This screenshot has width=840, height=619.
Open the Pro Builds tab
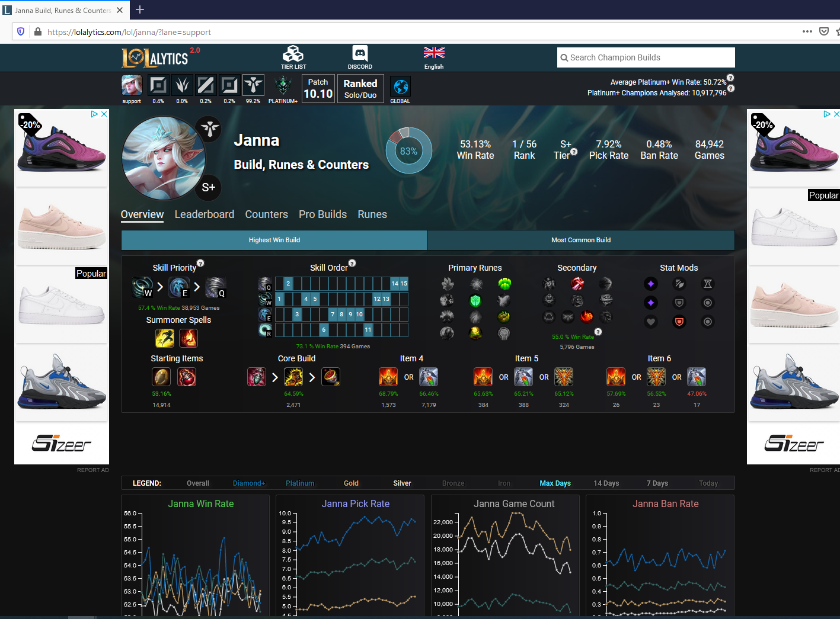[322, 214]
